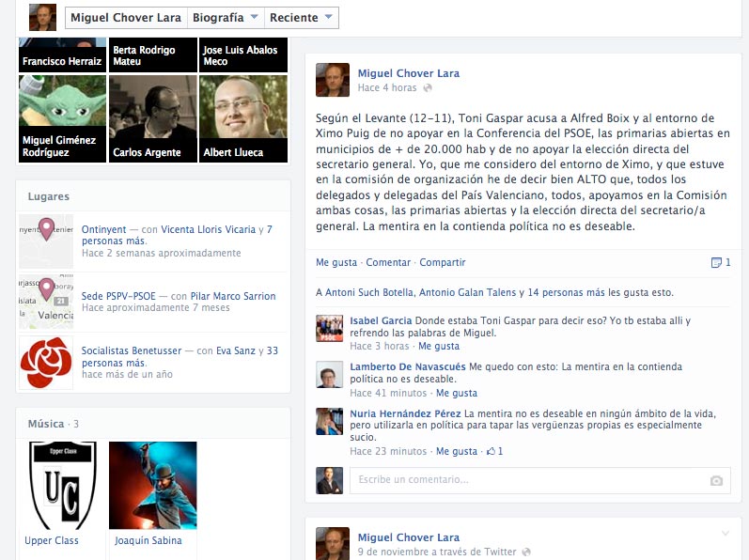Click thumbs-up count on Nuria's comment
The width and height of the screenshot is (749, 560).
point(494,451)
